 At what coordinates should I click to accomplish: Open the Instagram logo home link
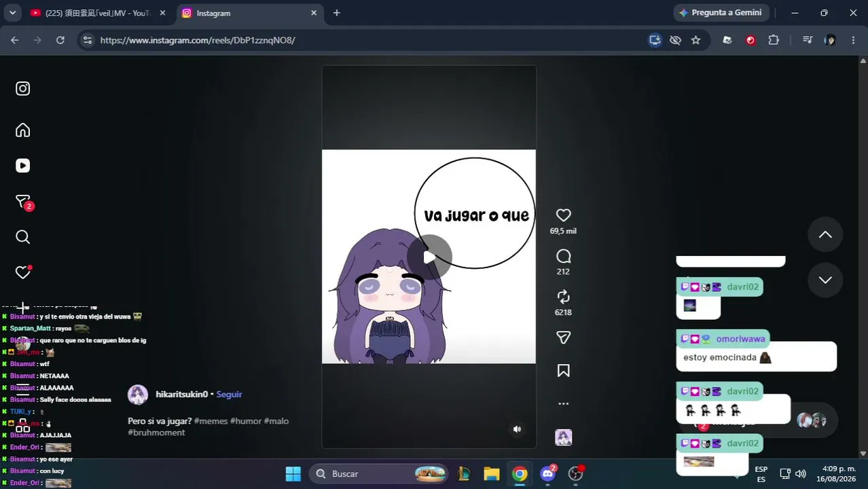22,88
